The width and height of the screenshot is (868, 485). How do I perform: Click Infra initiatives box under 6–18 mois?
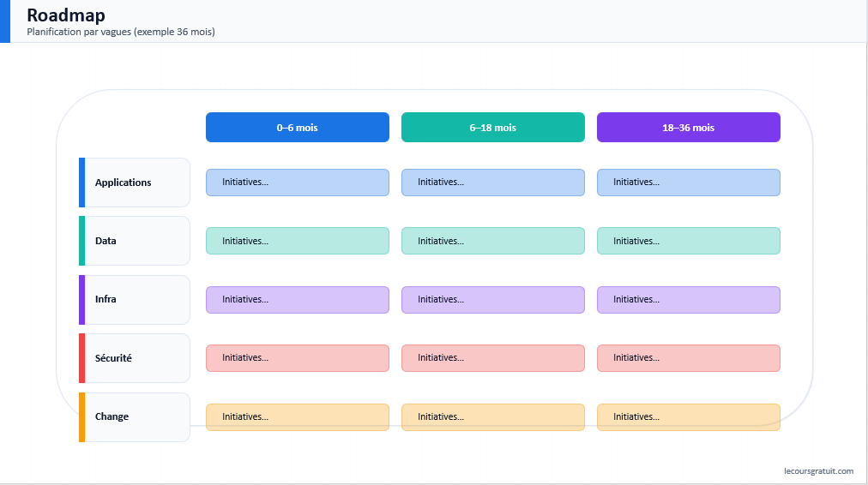(x=492, y=300)
